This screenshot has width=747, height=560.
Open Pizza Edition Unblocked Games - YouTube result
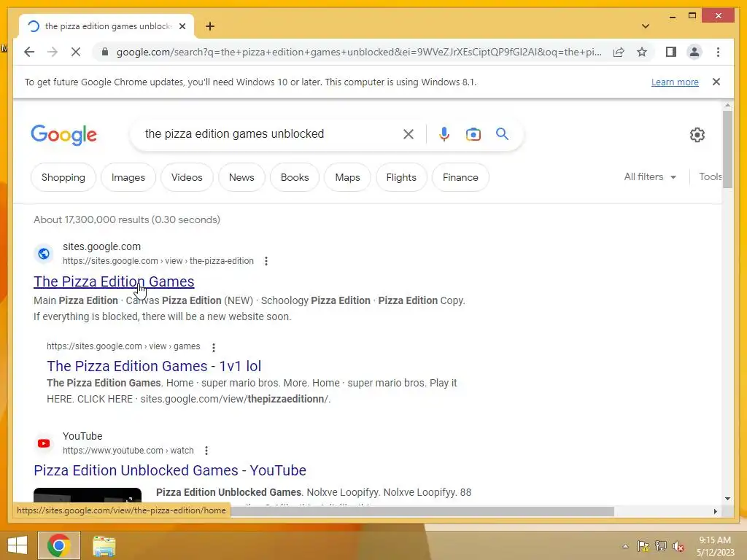169,470
